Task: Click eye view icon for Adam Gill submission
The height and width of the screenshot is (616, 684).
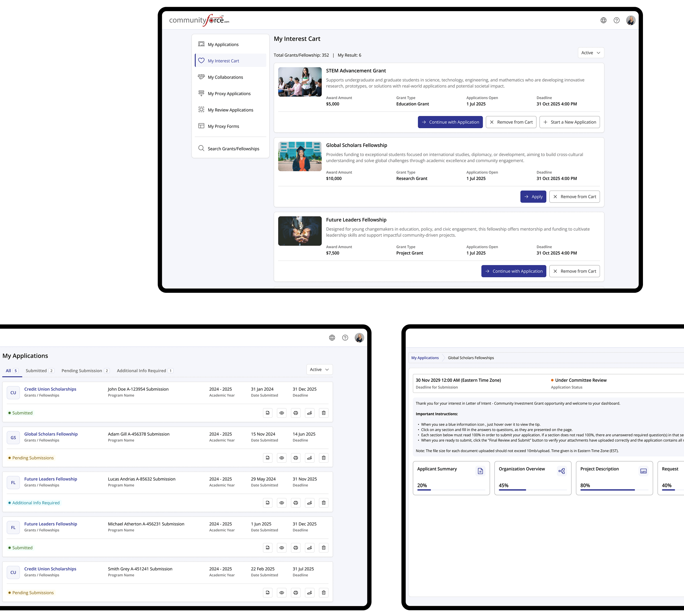Action: [x=282, y=458]
